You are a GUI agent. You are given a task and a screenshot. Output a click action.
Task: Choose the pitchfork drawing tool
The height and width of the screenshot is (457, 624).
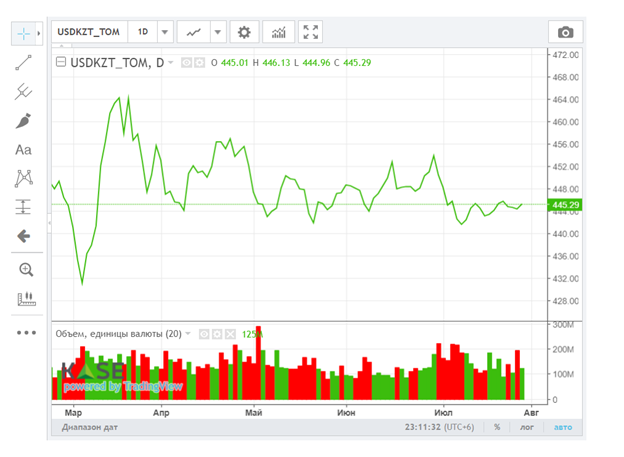pyautogui.click(x=23, y=92)
